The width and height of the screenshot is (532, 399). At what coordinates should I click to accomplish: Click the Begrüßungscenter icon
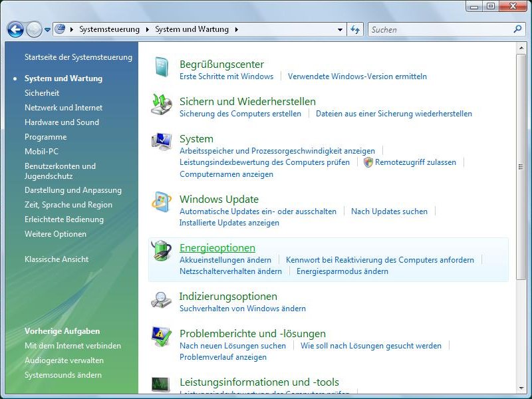[162, 67]
